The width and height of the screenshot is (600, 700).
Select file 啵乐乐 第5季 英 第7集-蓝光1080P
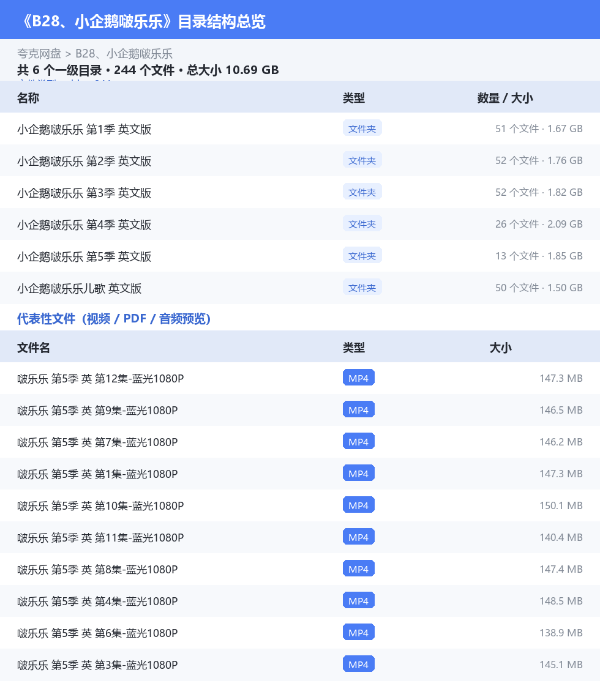click(97, 442)
